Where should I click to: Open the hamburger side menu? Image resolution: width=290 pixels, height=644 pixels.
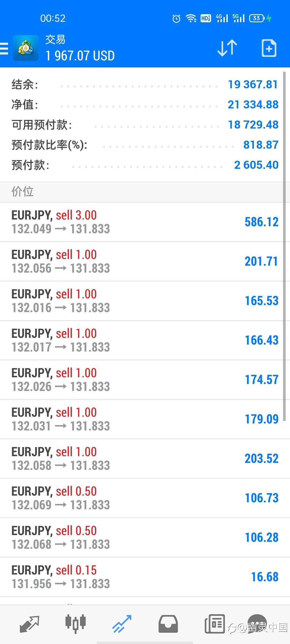point(4,48)
